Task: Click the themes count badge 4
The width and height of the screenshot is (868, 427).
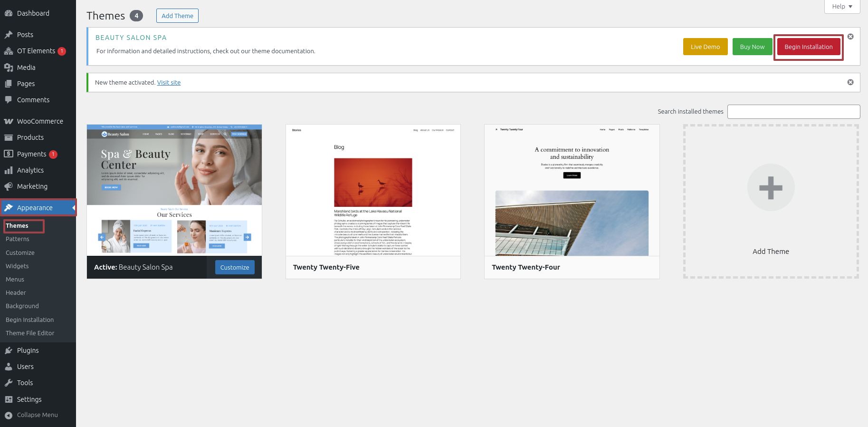Action: tap(136, 16)
